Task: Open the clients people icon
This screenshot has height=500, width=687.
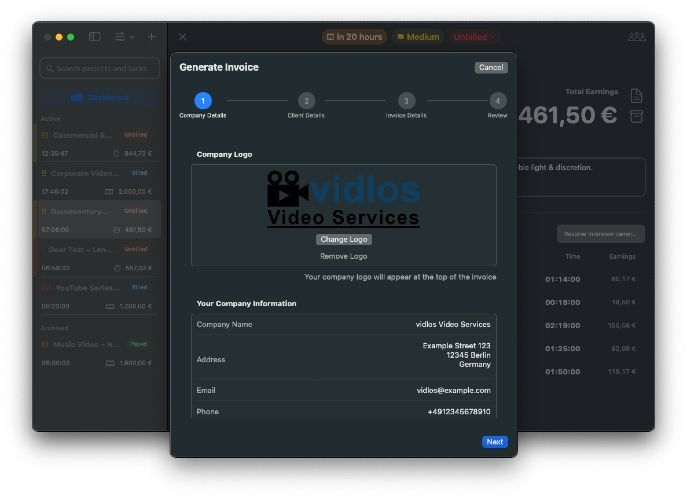Action: [637, 37]
